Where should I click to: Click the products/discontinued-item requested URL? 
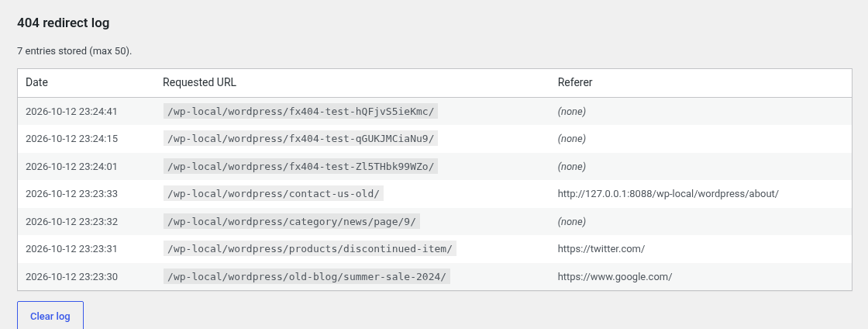click(x=310, y=248)
